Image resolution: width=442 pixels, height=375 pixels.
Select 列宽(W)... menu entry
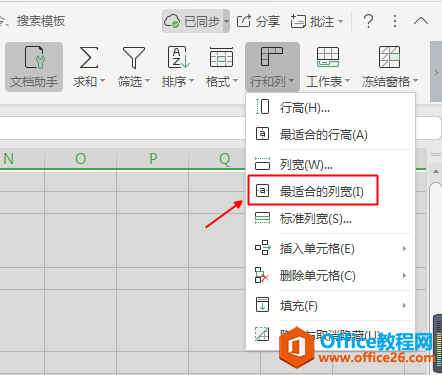click(330, 164)
